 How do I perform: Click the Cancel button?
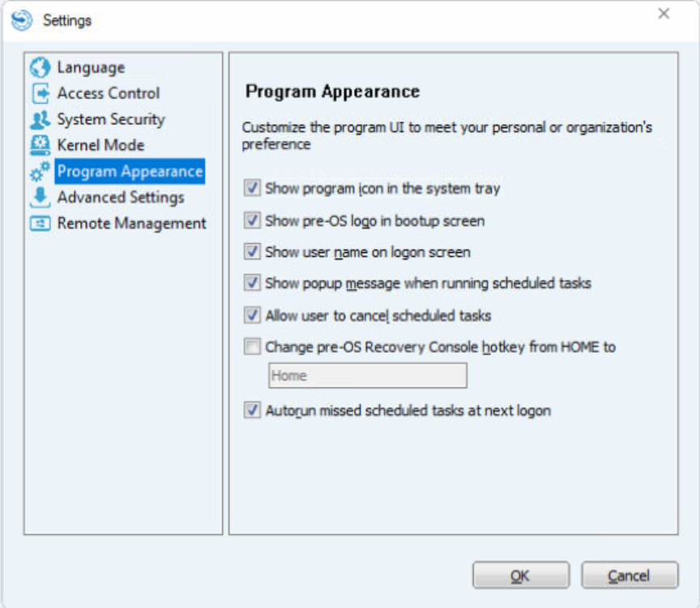tap(630, 576)
